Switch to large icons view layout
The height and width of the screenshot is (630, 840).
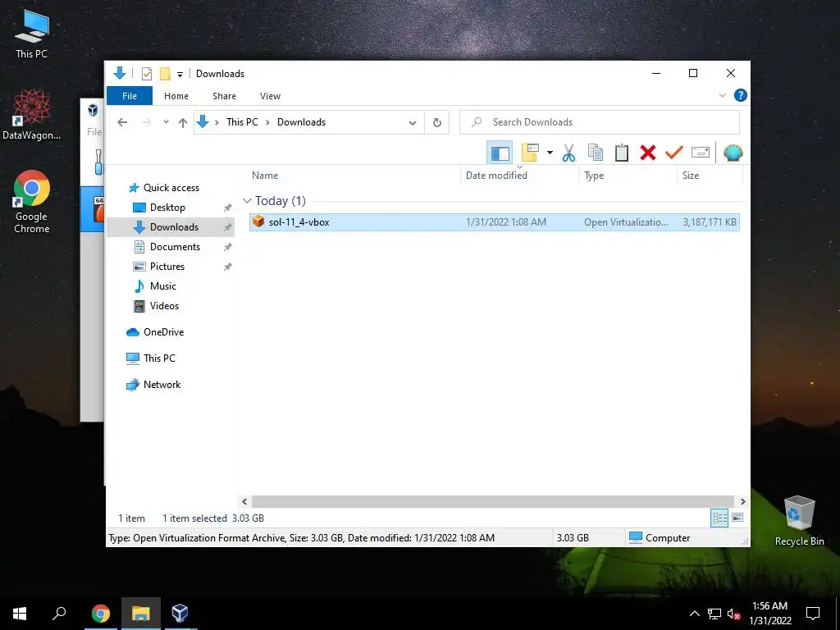point(737,518)
